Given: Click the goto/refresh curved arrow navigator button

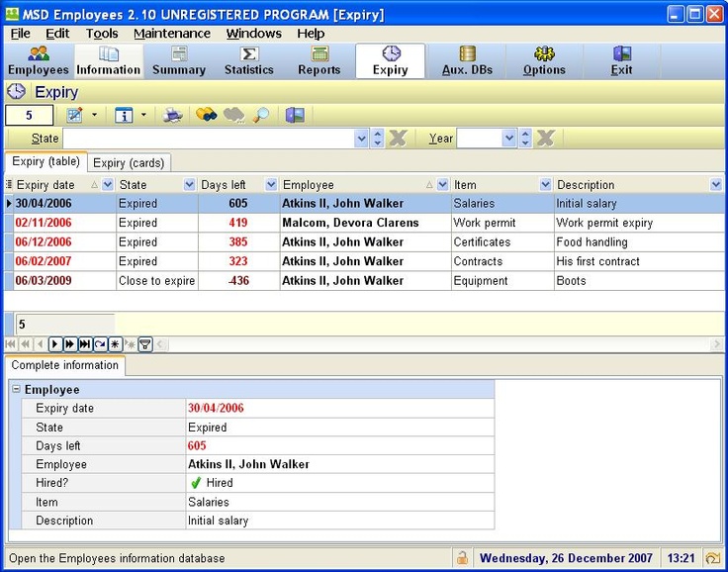Looking at the screenshot, I should [x=100, y=344].
